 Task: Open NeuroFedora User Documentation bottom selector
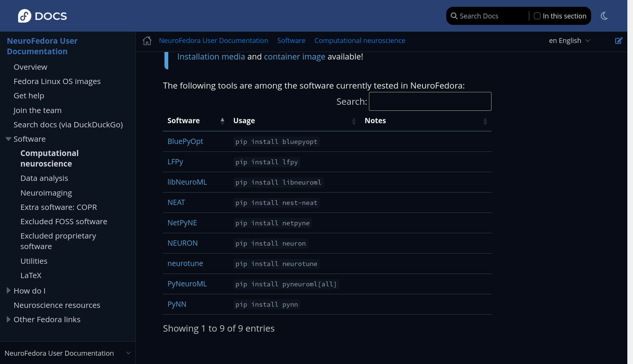click(68, 353)
